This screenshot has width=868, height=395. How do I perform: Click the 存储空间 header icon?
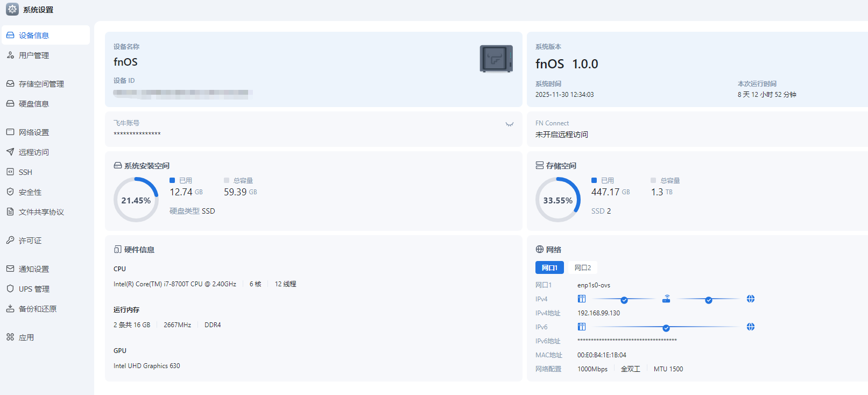point(540,165)
